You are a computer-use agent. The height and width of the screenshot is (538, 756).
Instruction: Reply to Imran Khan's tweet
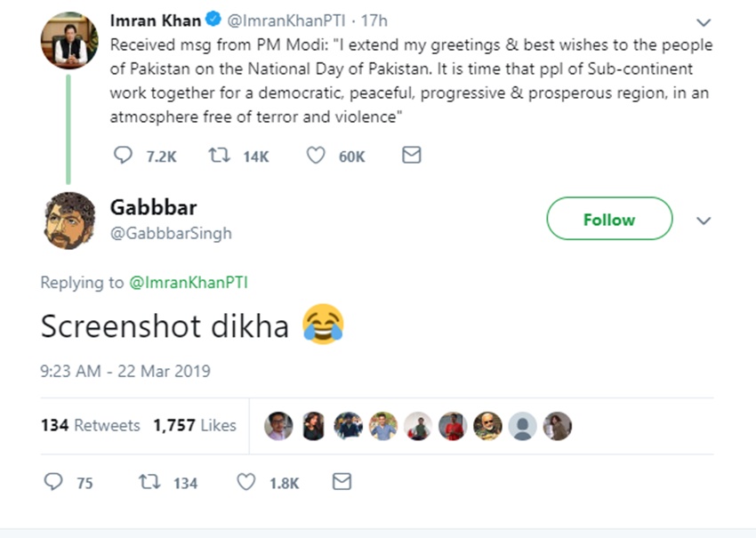[124, 156]
